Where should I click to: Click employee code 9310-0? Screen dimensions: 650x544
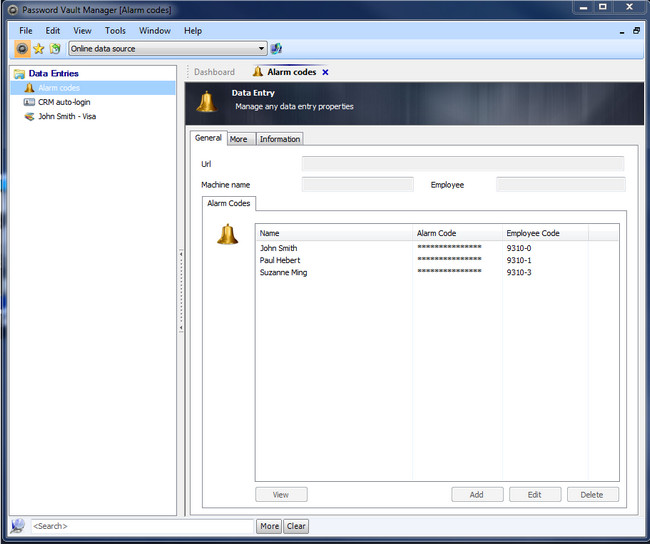(519, 248)
